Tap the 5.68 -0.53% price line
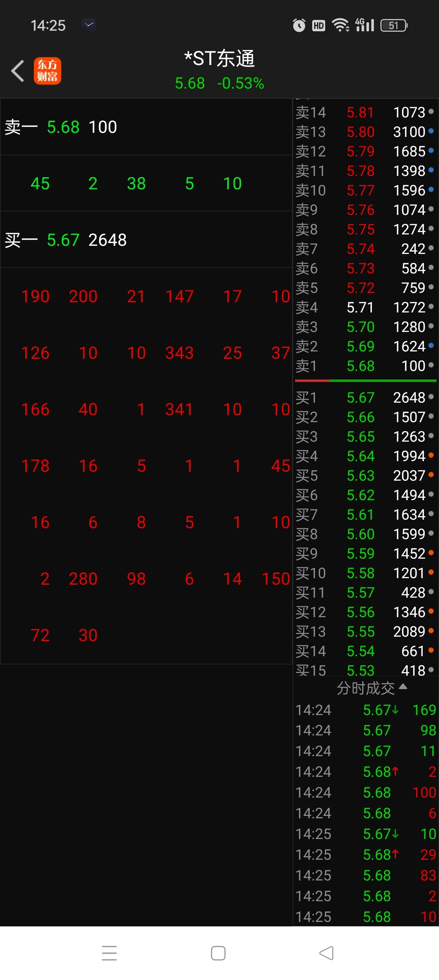The width and height of the screenshot is (439, 980). coord(219,83)
